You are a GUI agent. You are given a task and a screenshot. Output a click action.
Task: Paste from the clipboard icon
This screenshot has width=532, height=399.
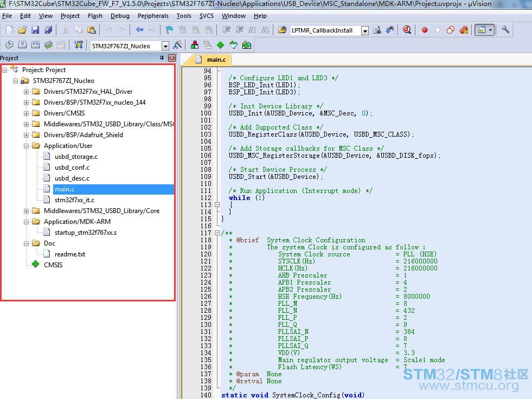(x=92, y=30)
